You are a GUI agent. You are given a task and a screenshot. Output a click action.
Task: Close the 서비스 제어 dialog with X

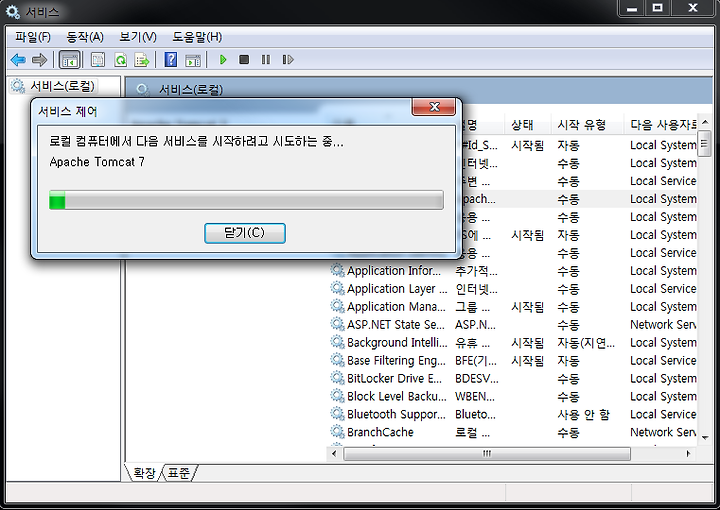coord(434,107)
